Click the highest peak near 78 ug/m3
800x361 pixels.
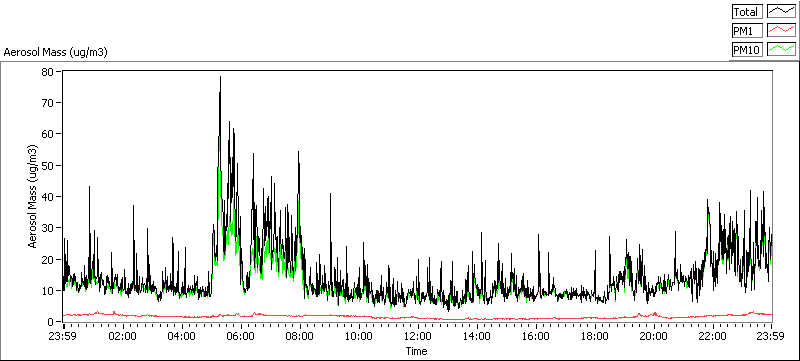(220, 78)
